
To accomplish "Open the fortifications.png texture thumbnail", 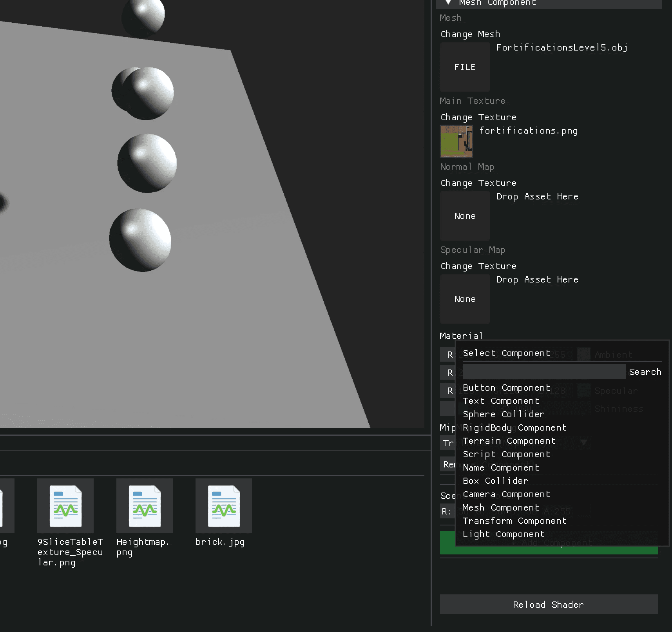I will click(456, 141).
